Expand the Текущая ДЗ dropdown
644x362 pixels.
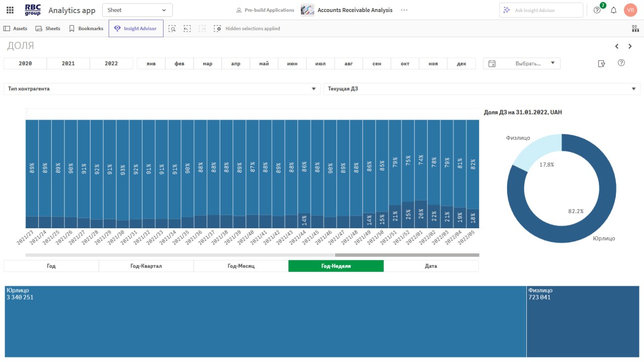pos(481,89)
